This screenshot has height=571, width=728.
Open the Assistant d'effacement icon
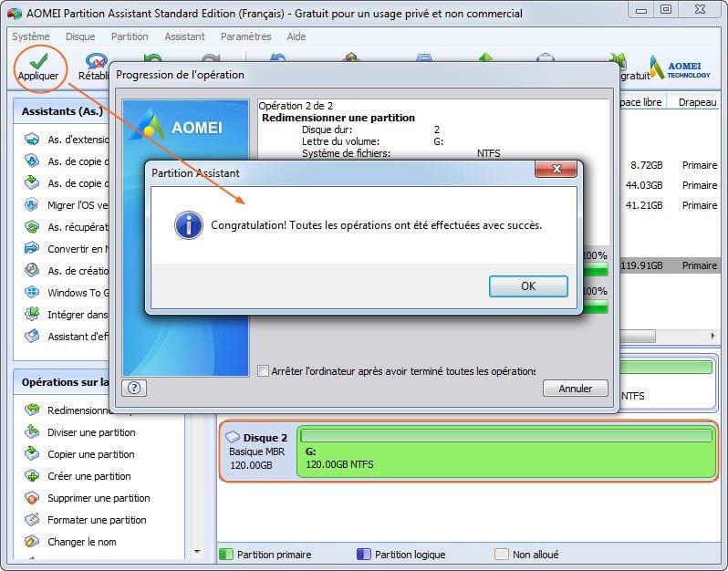pyautogui.click(x=32, y=336)
